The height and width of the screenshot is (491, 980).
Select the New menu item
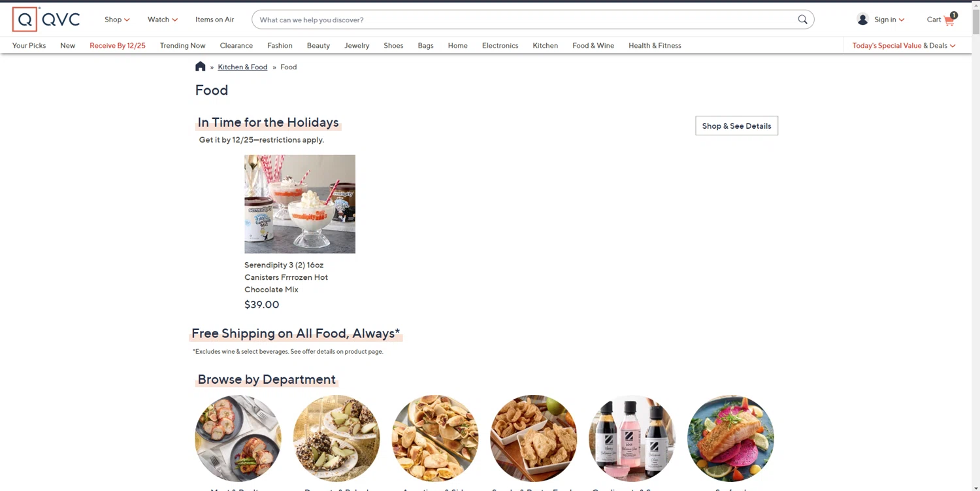tap(68, 46)
